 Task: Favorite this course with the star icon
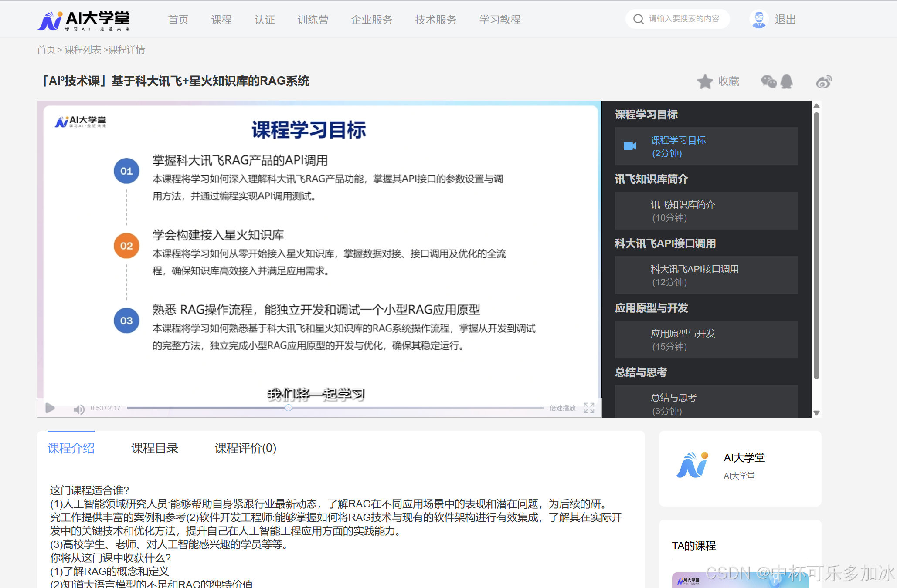coord(705,81)
